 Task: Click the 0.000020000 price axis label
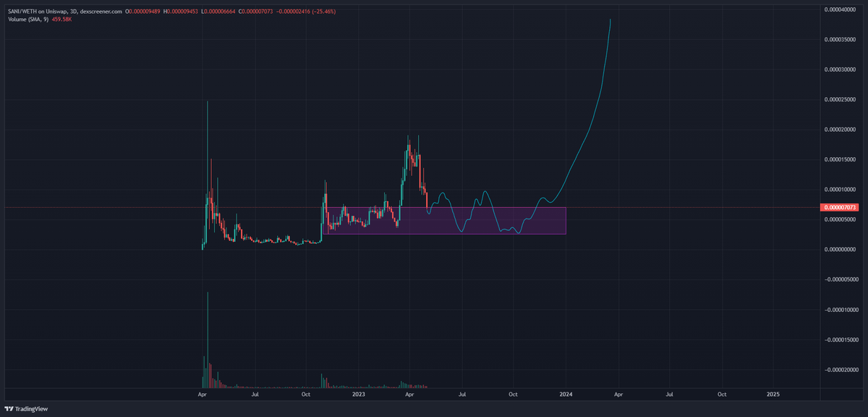tap(841, 129)
